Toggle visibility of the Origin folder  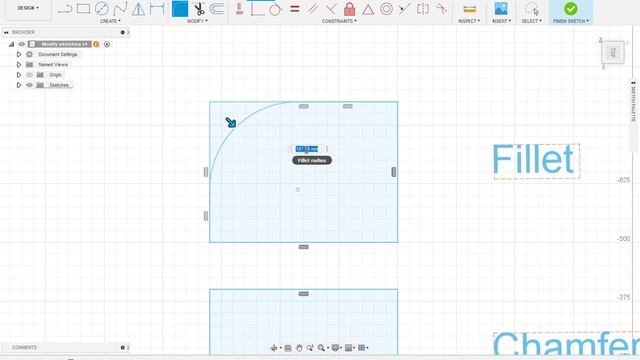point(29,75)
